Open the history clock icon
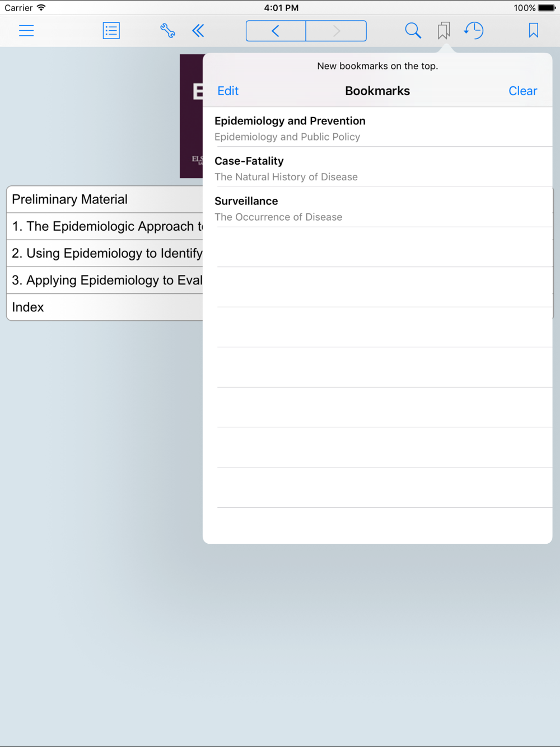The width and height of the screenshot is (560, 747). pyautogui.click(x=474, y=31)
